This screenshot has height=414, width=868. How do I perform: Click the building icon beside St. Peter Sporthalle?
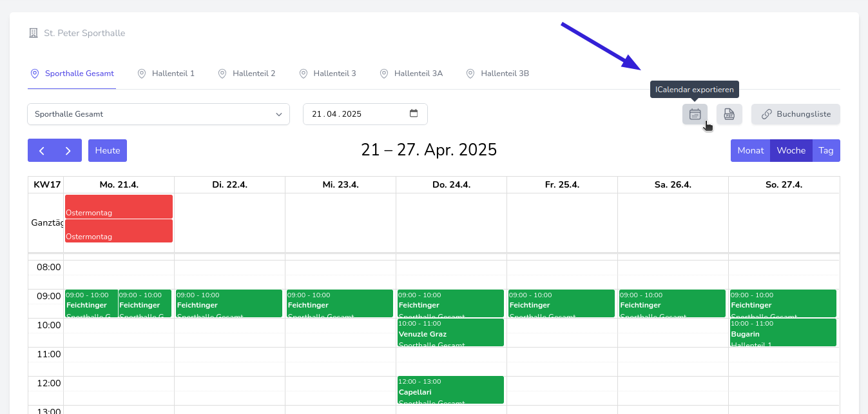click(34, 33)
